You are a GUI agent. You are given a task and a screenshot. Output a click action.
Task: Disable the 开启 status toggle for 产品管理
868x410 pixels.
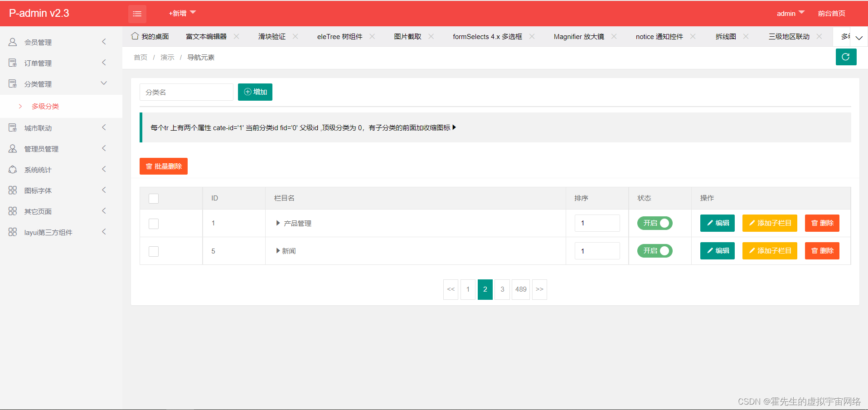655,223
